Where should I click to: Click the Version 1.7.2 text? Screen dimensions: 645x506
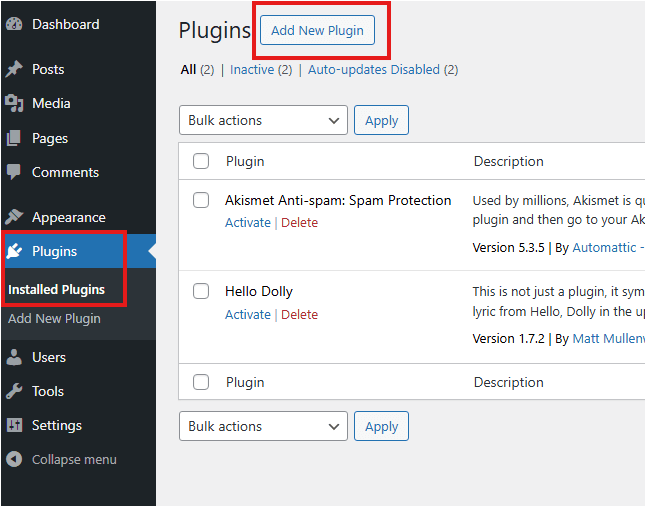click(508, 339)
